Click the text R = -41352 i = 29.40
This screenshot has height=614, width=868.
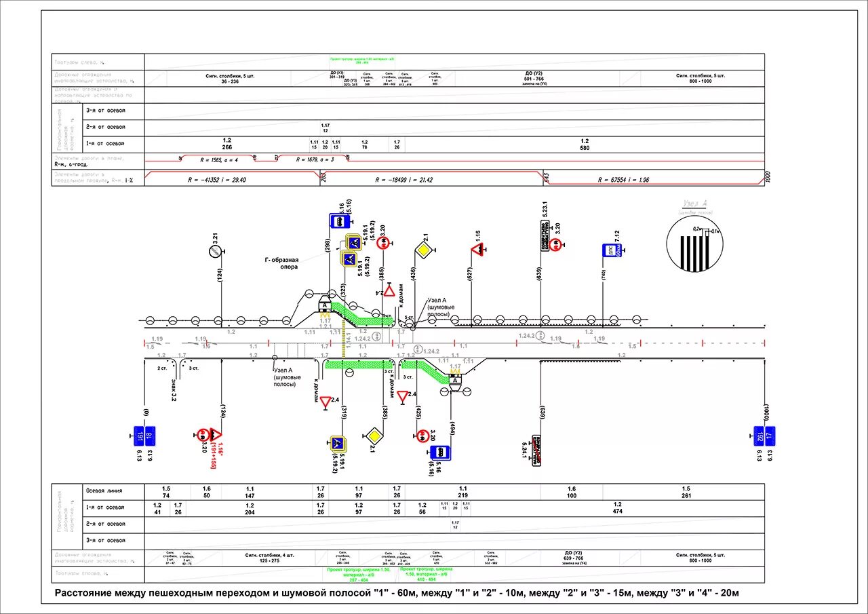(x=217, y=180)
